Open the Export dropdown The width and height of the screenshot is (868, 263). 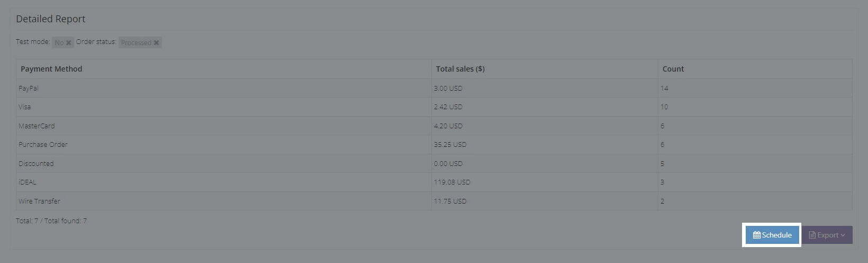point(827,235)
